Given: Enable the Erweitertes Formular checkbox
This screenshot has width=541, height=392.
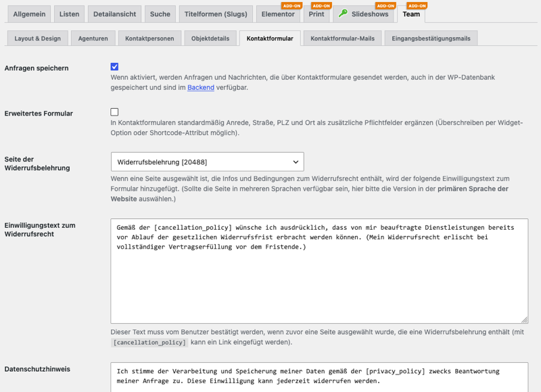Looking at the screenshot, I should click(x=114, y=112).
